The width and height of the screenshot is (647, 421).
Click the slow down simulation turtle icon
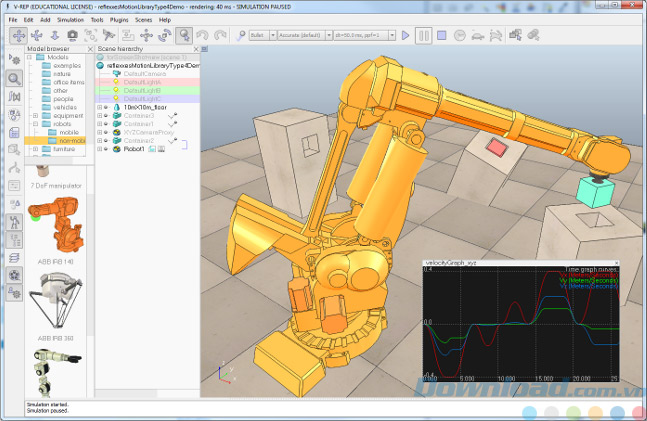[478, 36]
